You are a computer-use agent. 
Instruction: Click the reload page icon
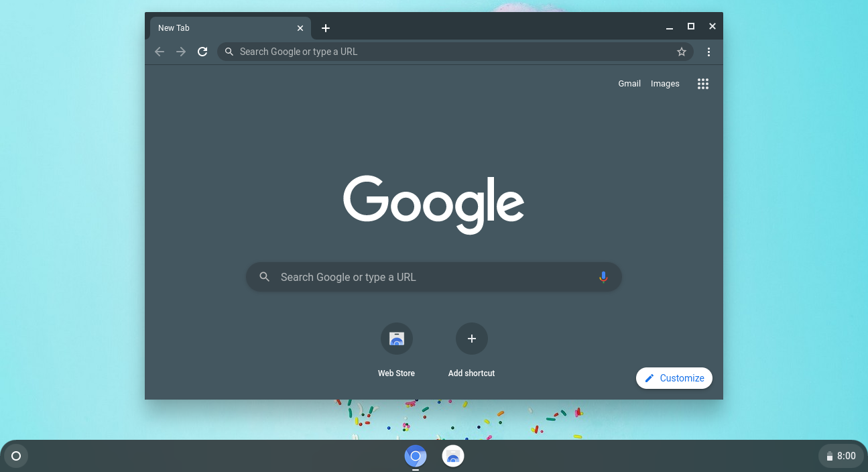click(202, 52)
